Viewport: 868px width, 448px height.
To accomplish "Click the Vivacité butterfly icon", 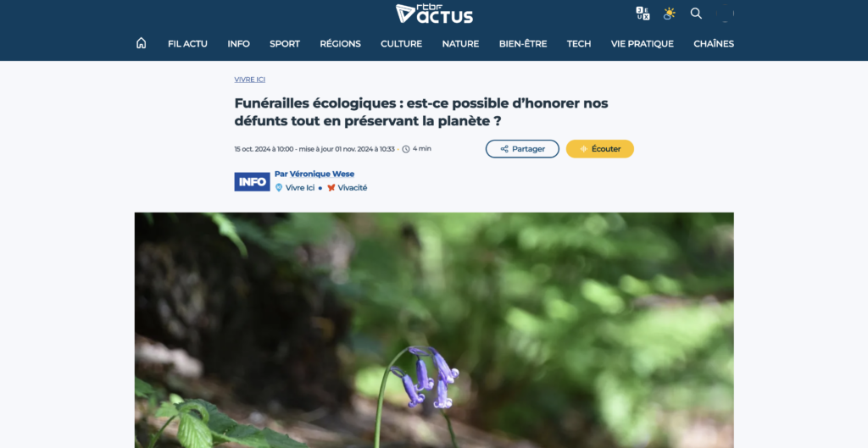I will coord(331,187).
